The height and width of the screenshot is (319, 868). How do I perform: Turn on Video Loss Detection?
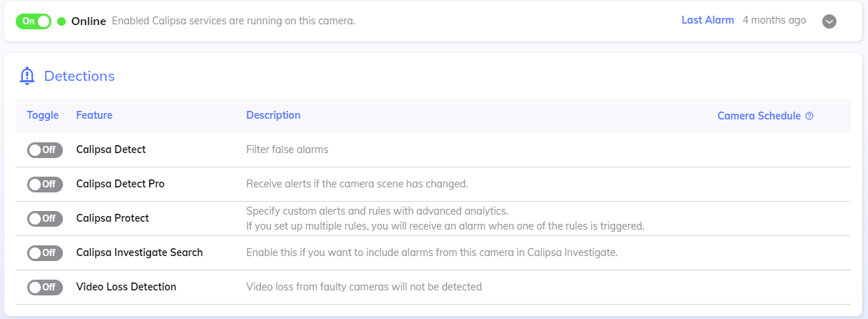45,287
